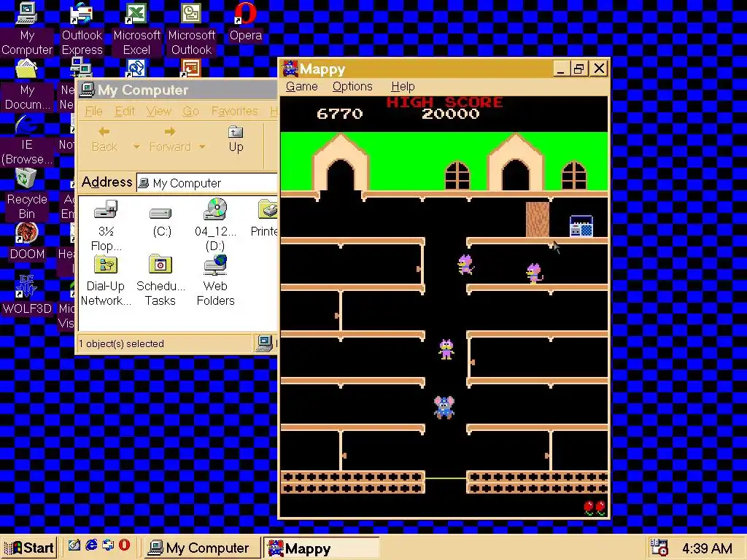747x560 pixels.
Task: Select the Scheduled Tasks folder icon
Action: pos(160,281)
